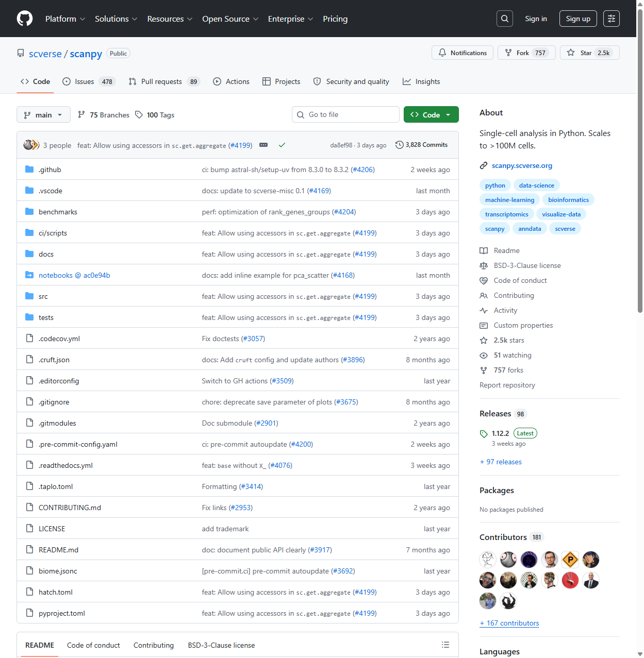Open commit hash da8ef98
644x658 pixels.
[x=341, y=145]
